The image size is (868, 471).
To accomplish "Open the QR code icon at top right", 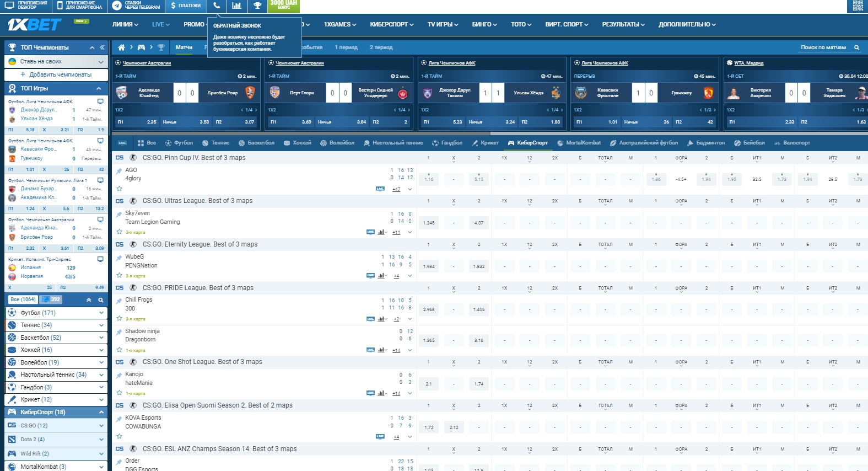I will tap(858, 6).
